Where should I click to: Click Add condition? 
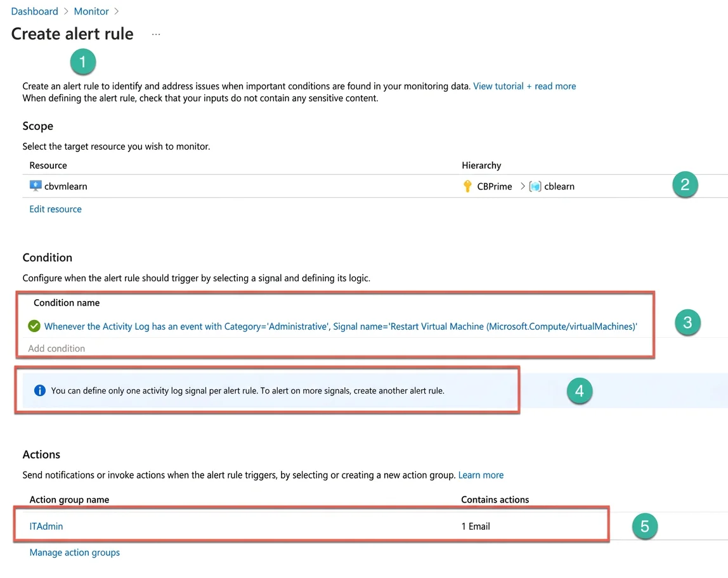click(x=56, y=349)
